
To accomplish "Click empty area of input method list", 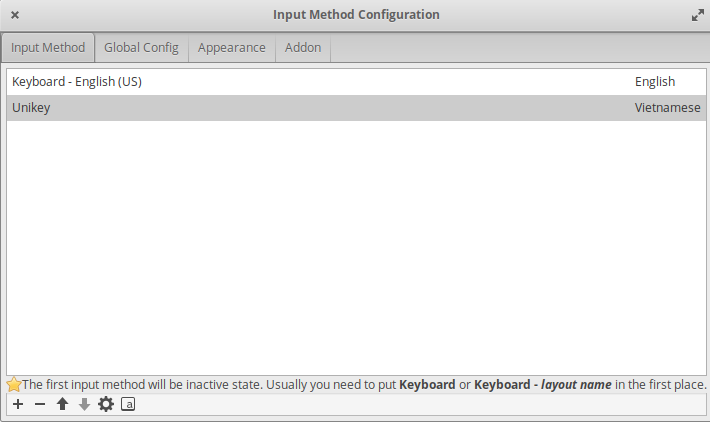I will click(x=355, y=250).
